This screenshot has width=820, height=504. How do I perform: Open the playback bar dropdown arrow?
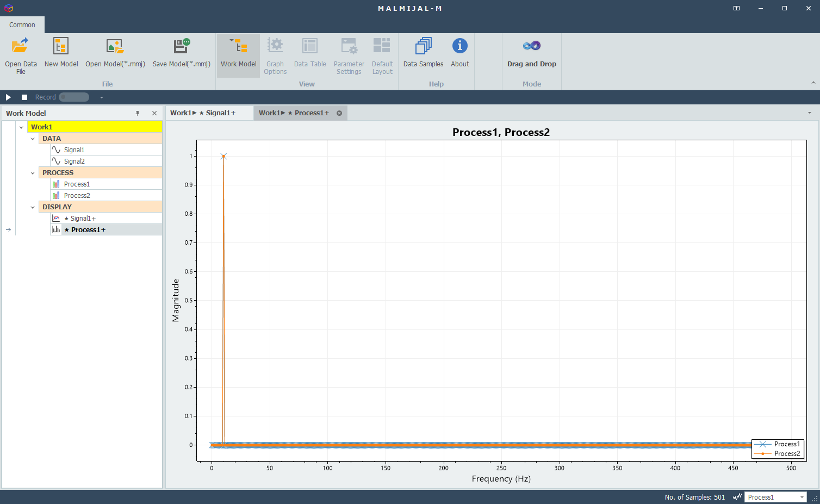point(101,97)
